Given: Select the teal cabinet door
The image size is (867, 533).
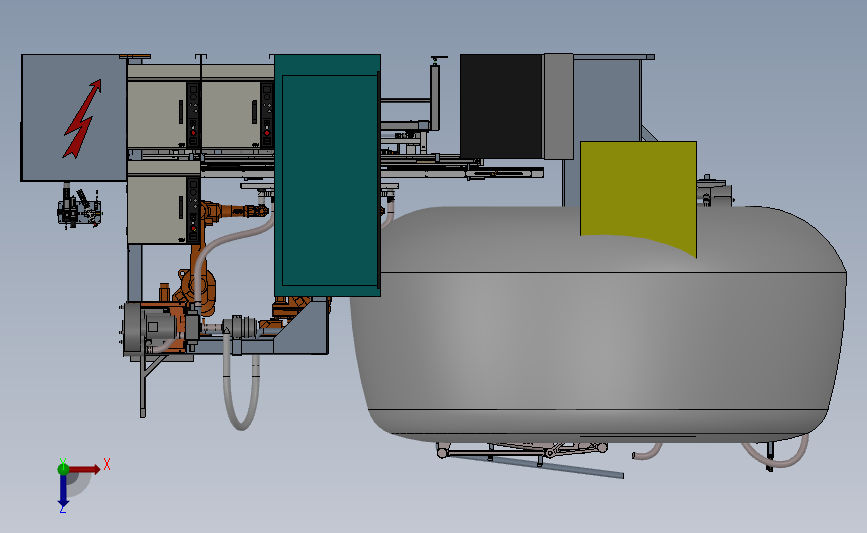Looking at the screenshot, I should tap(330, 180).
